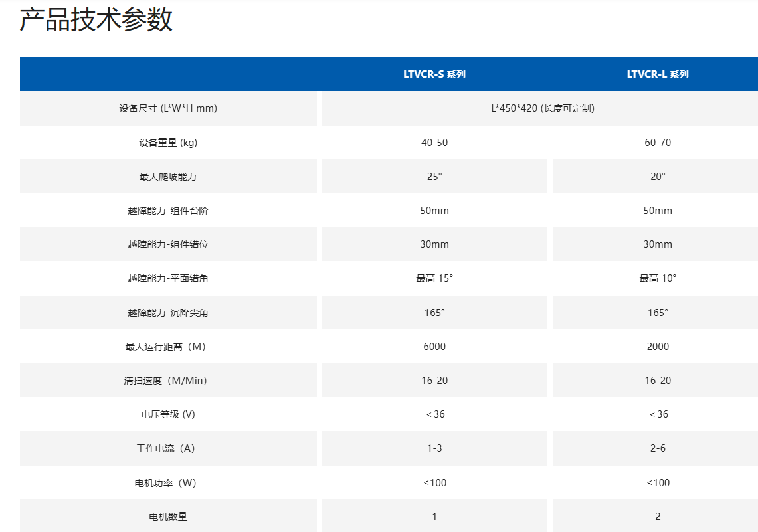The height and width of the screenshot is (532, 758).
Task: Select the 最高 15° cell
Action: [x=434, y=278]
